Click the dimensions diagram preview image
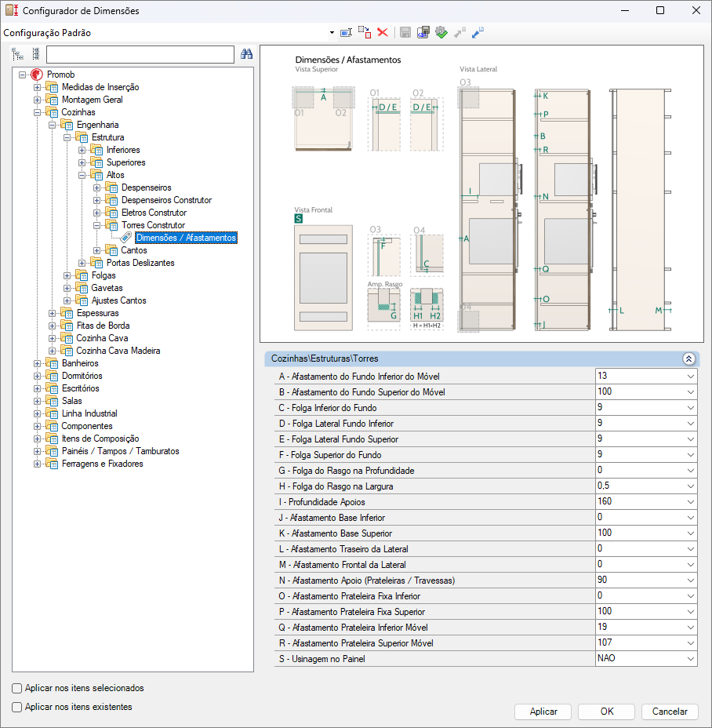This screenshot has height=728, width=712. point(481,194)
